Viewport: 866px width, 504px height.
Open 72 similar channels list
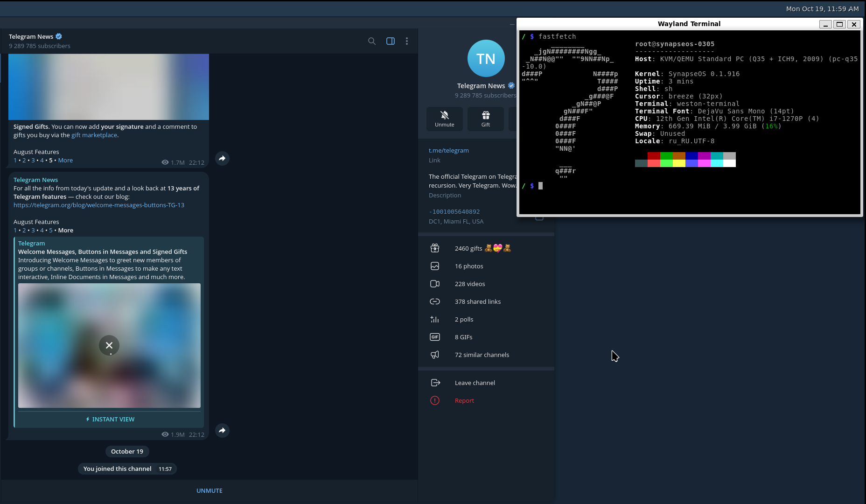coord(486,355)
